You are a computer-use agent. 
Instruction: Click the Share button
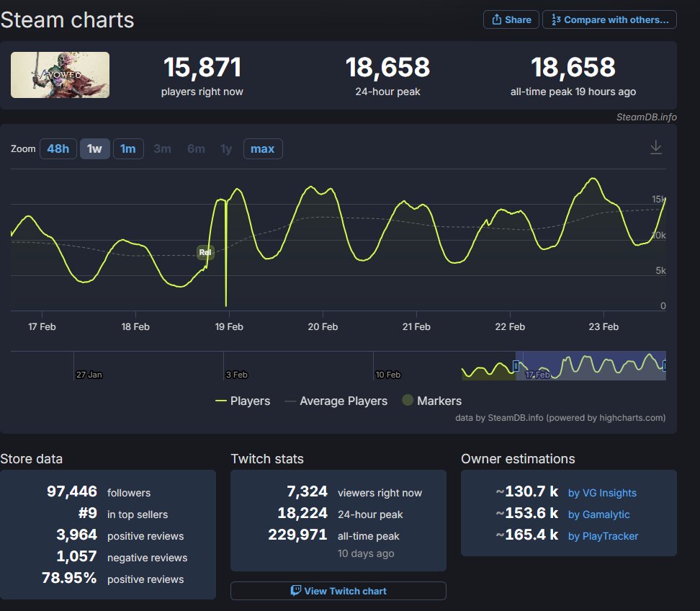coord(511,19)
